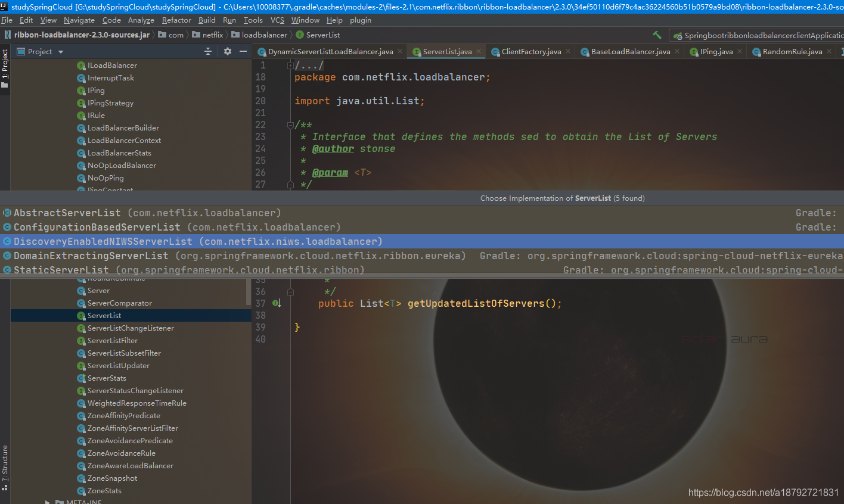Screen dimensions: 844x504
Task: Choose the DiscoveryEnabledNIWSServerList implementation
Action: tap(422, 241)
